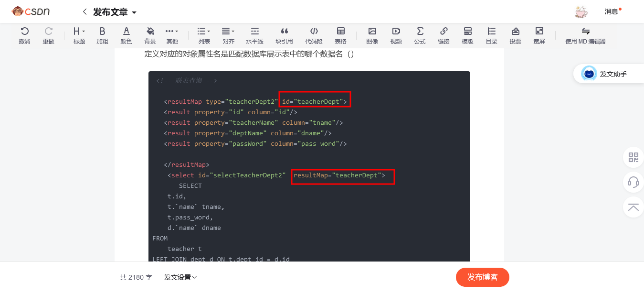Toggle widescreen mode via 宽屏 icon
644x294 pixels.
[539, 35]
